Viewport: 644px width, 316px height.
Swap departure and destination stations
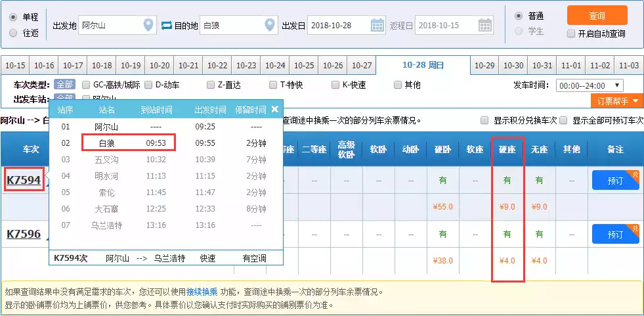166,25
